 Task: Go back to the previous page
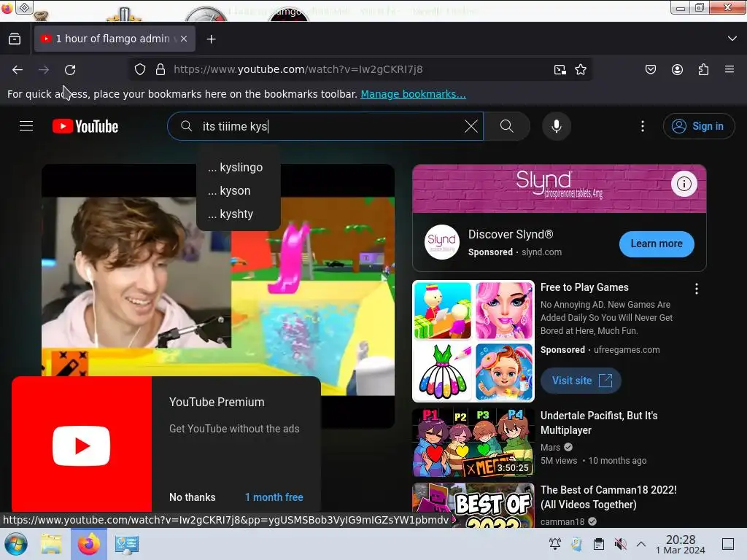18,69
